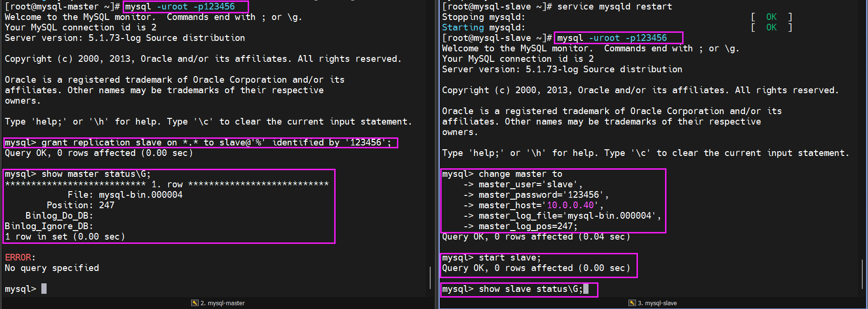Click the green OK next to Starting mysqld
868x309 pixels.
pos(771,28)
